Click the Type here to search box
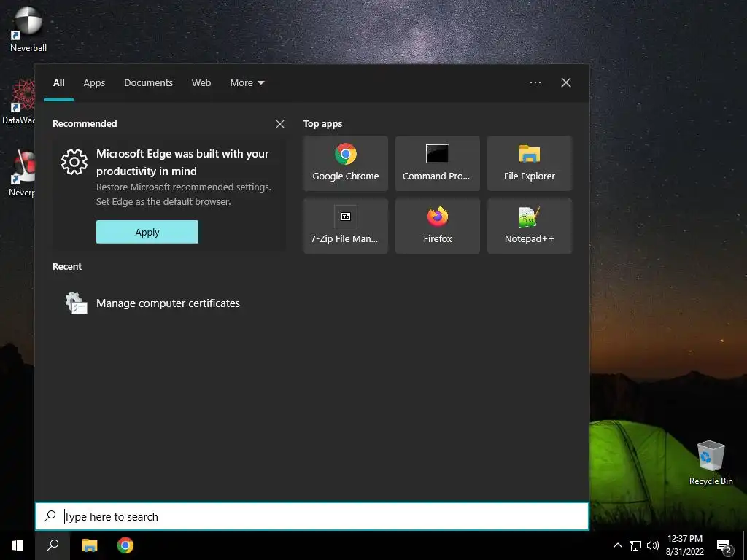The image size is (747, 560). click(312, 516)
